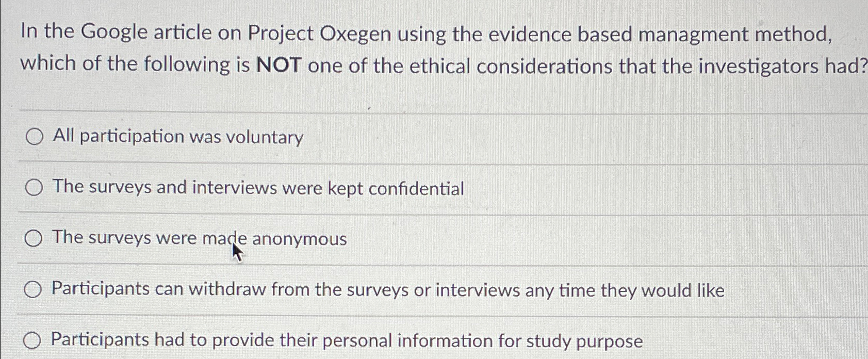Select the radio button for voluntary participation

coord(34,136)
